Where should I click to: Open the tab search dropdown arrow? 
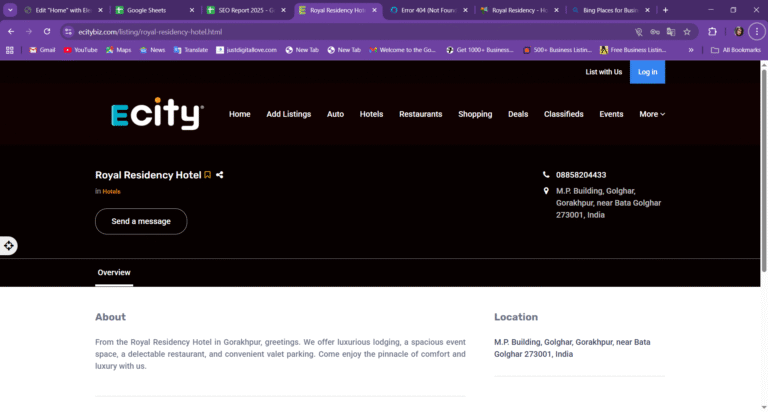coord(10,10)
